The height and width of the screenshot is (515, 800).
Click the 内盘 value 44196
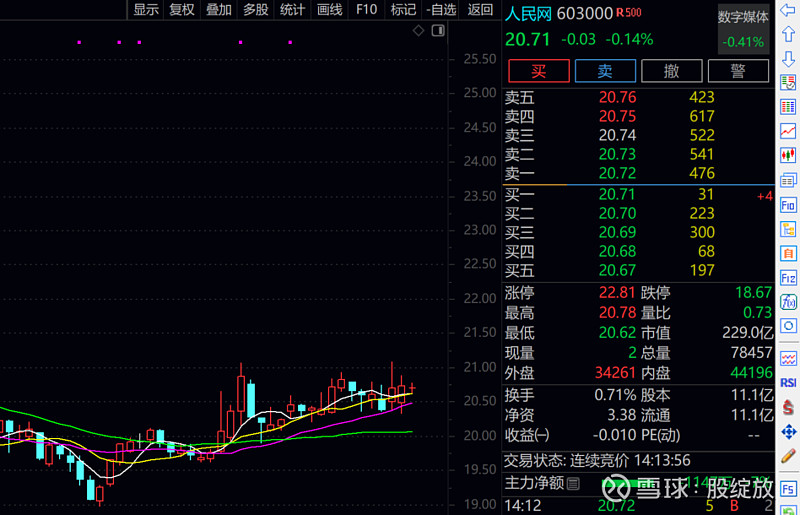point(752,373)
